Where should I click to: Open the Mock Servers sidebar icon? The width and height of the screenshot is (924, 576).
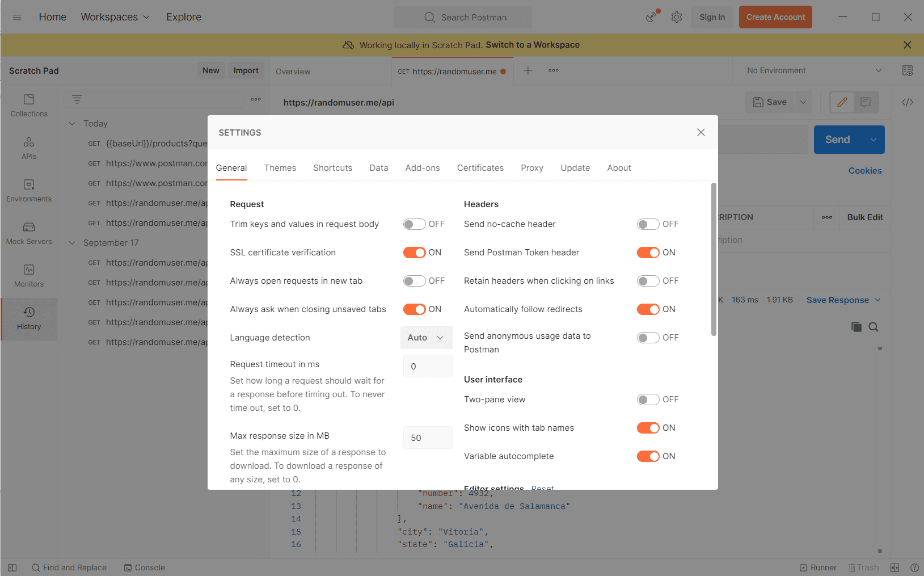[29, 233]
